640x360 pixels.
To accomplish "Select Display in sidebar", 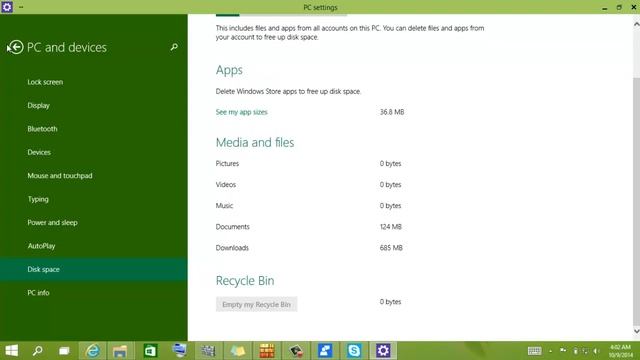I will 38,105.
